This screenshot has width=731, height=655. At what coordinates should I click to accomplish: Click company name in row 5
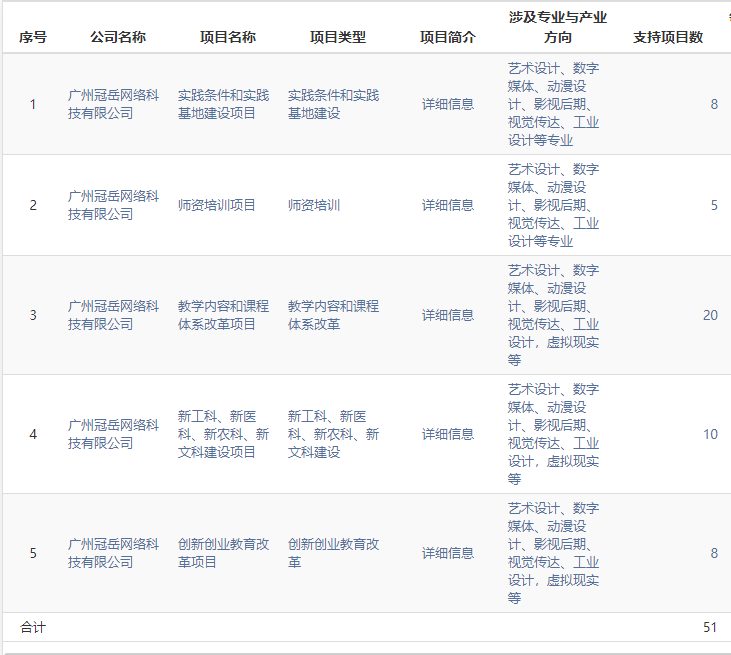113,553
